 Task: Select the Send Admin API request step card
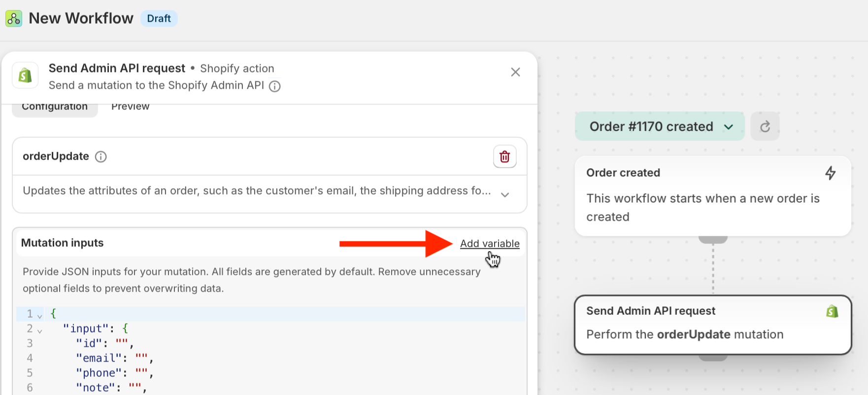coord(713,325)
